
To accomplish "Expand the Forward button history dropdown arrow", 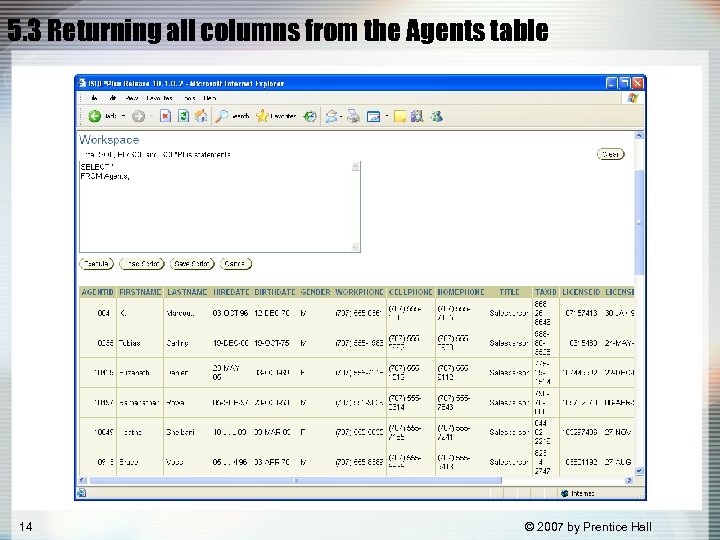I will [151, 116].
